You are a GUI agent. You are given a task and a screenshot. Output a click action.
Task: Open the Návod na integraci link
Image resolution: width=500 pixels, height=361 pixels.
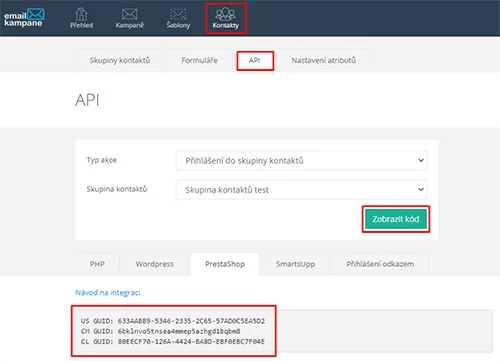(x=107, y=293)
